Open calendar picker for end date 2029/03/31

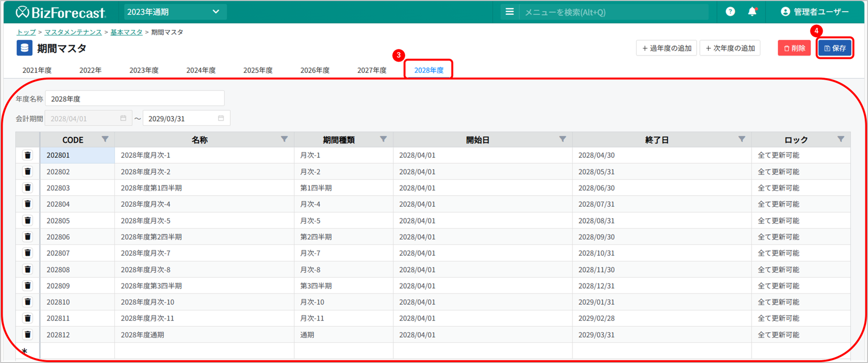click(221, 118)
